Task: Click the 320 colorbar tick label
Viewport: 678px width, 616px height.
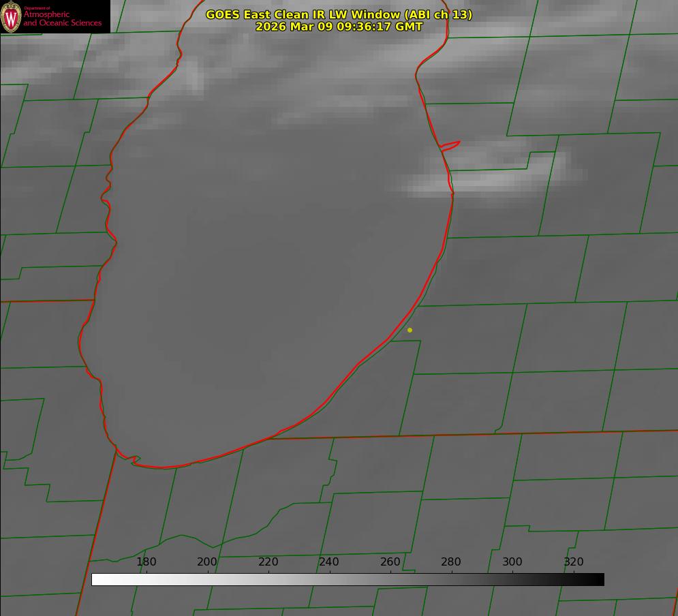Action: (574, 562)
